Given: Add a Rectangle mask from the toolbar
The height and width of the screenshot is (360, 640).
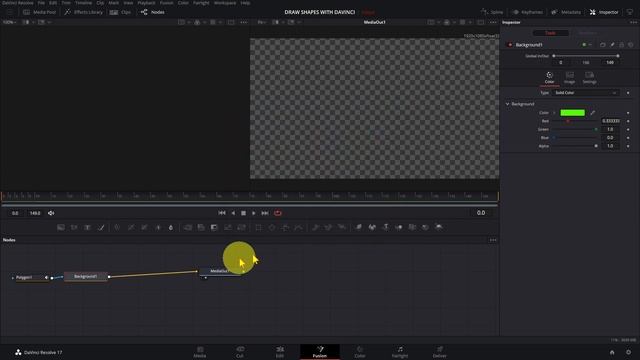Looking at the screenshot, I should pos(258,227).
